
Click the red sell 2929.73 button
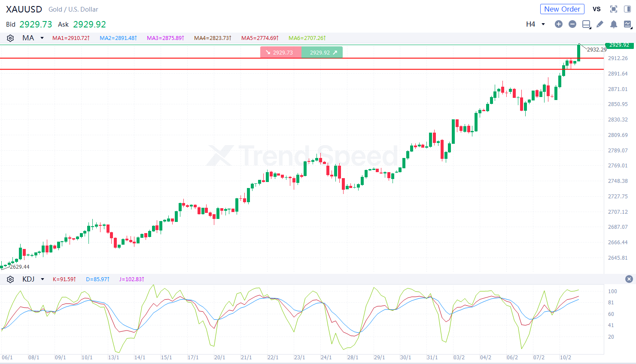pyautogui.click(x=280, y=52)
